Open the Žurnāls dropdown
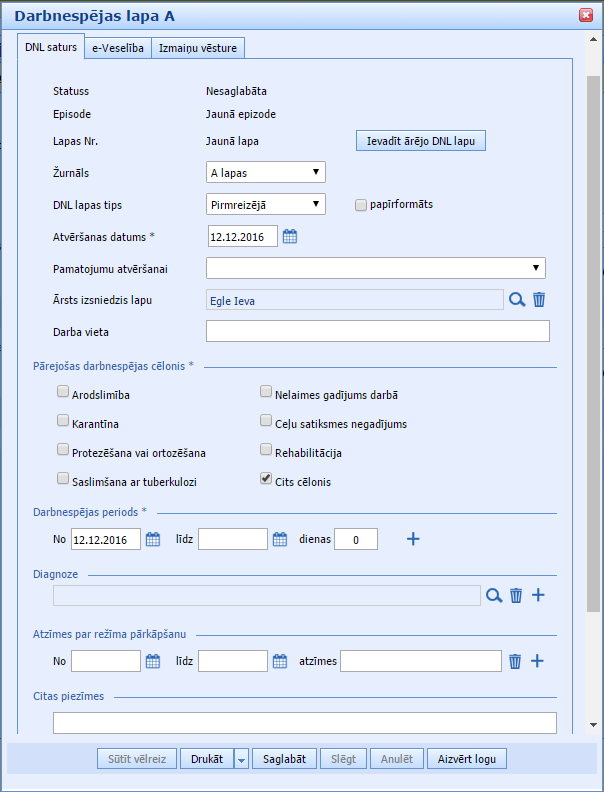The height and width of the screenshot is (792, 604). (266, 172)
